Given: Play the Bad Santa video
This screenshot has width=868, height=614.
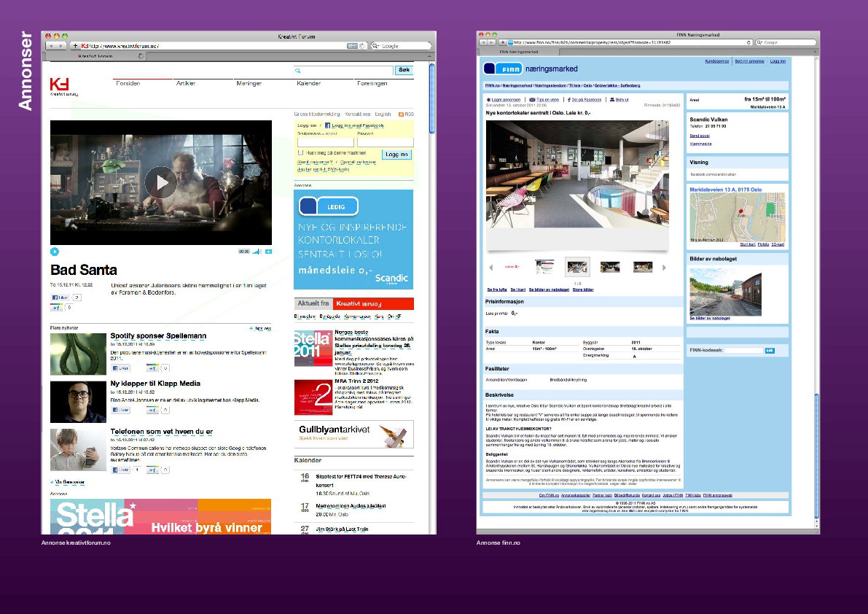Looking at the screenshot, I should 160,182.
